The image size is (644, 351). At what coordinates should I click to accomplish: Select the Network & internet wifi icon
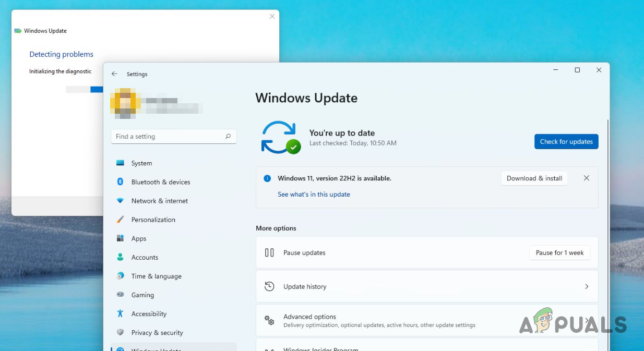point(120,201)
